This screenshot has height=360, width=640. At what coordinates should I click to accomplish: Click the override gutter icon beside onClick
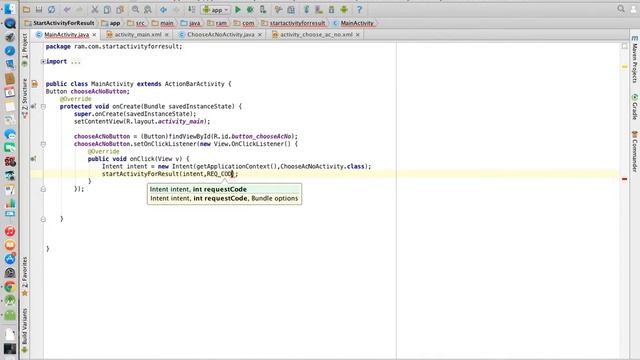33,159
